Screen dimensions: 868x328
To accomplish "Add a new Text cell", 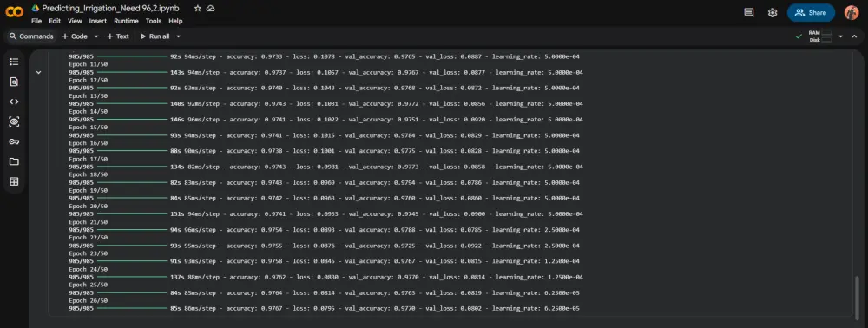I will [x=118, y=36].
